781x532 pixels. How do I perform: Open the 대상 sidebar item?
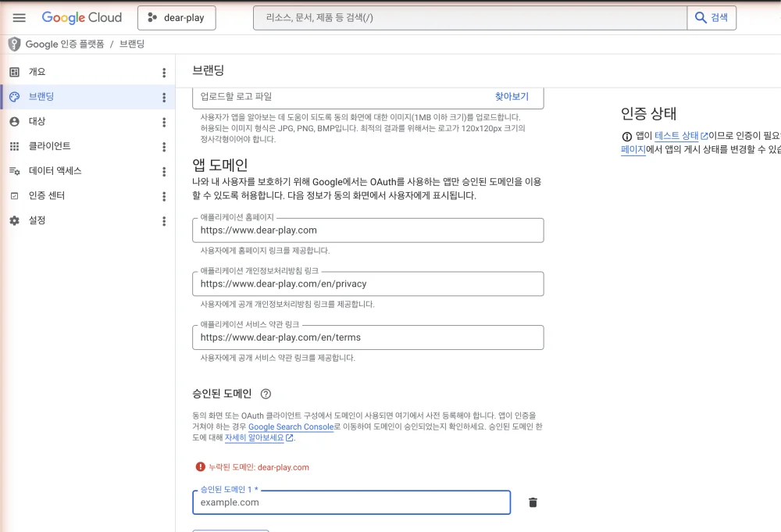click(x=87, y=122)
